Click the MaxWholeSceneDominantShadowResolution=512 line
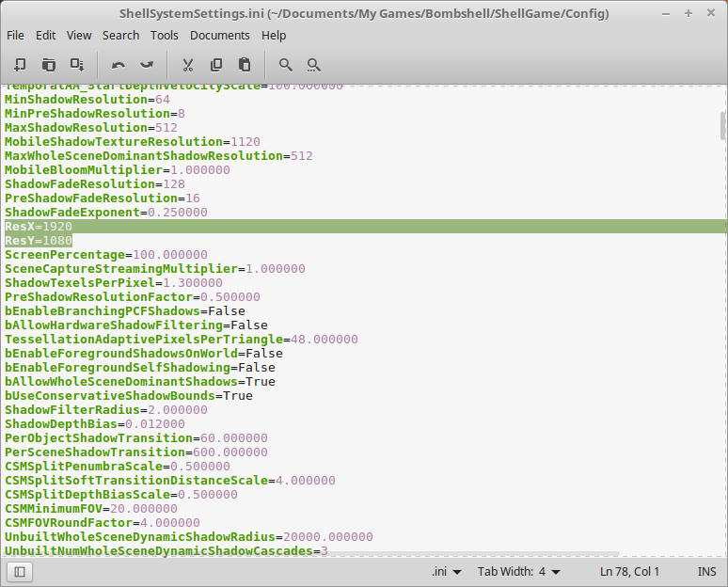This screenshot has height=587, width=728. [159, 156]
